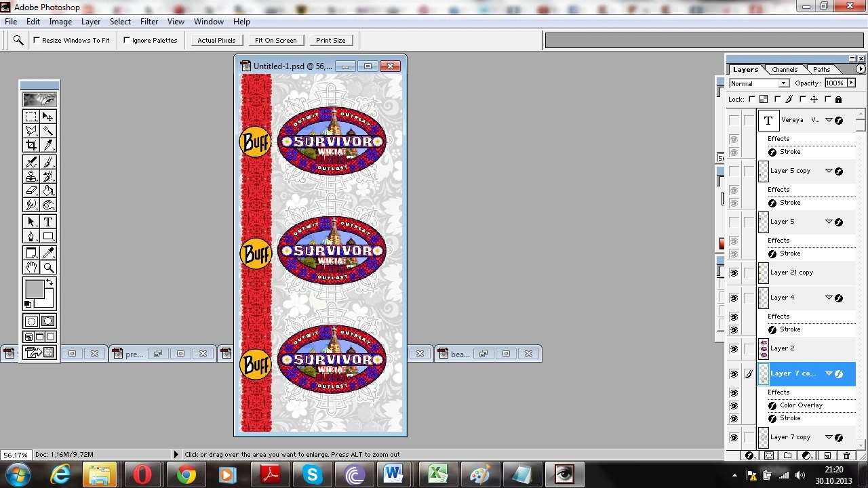
Task: Open the Select menu
Action: tap(120, 22)
